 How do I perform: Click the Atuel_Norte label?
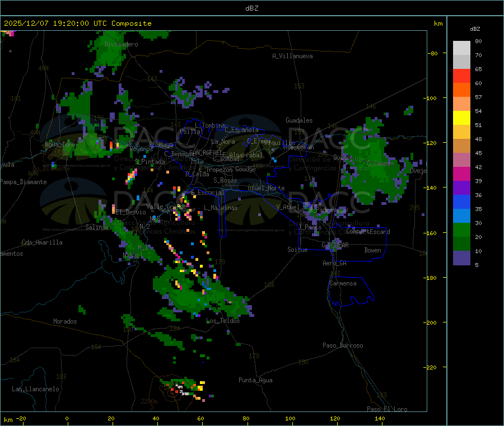click(266, 188)
